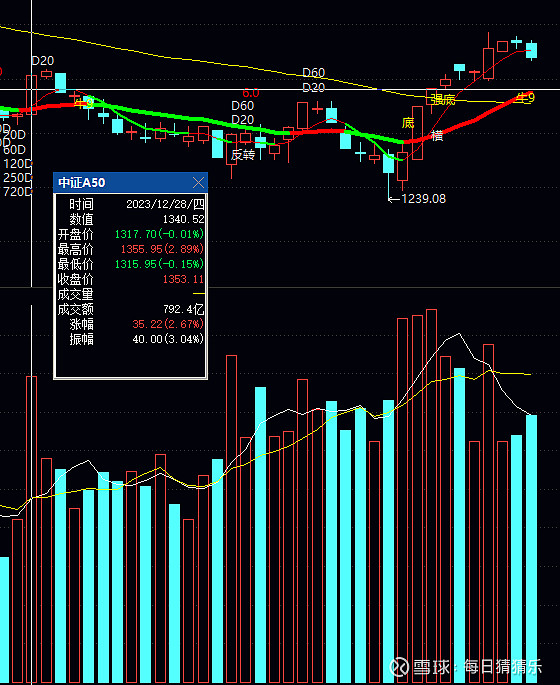Select the 120D moving average label
Screen dimensions: 560x685
click(x=17, y=164)
